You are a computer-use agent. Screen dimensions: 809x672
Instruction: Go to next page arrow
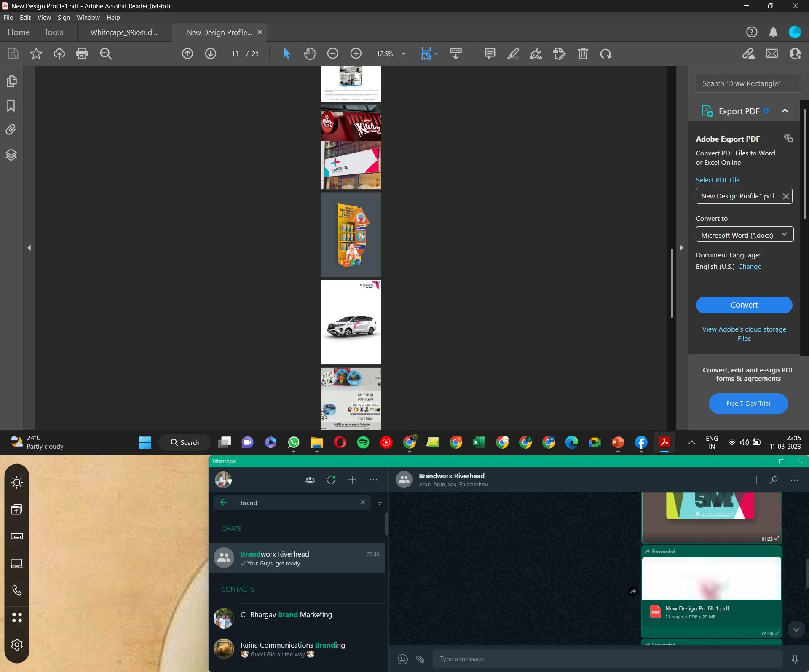click(x=211, y=54)
